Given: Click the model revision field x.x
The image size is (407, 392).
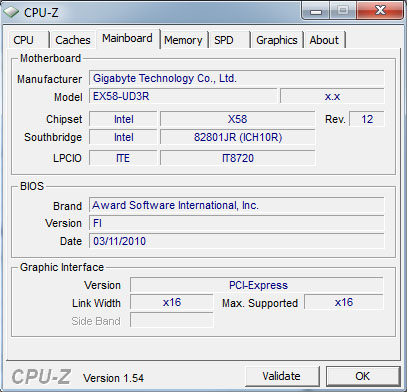Looking at the screenshot, I should (x=332, y=96).
